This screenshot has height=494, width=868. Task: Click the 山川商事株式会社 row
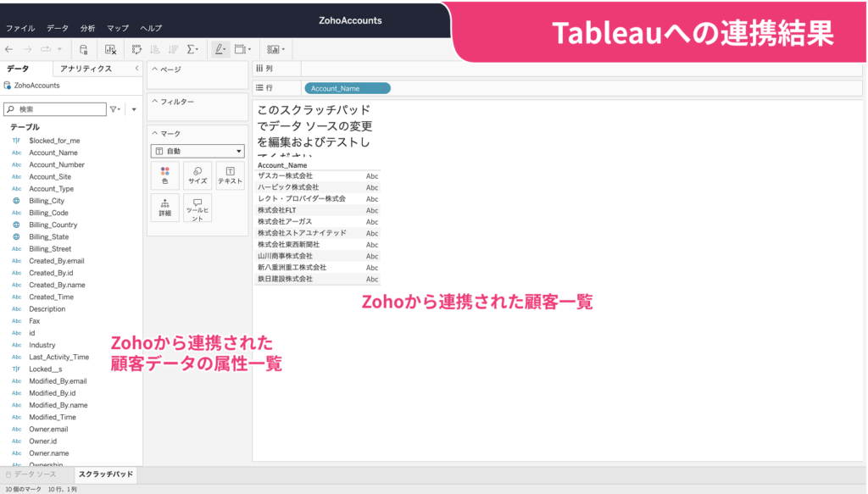pyautogui.click(x=317, y=256)
